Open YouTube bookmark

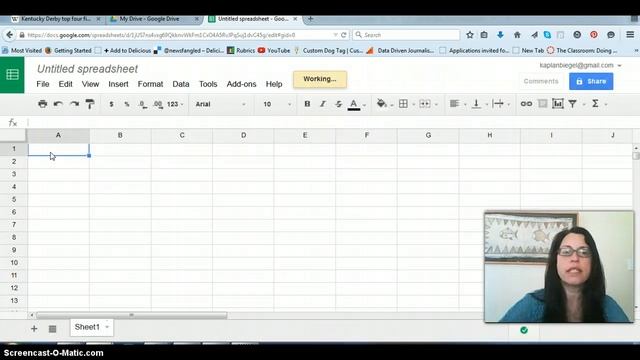(274, 51)
